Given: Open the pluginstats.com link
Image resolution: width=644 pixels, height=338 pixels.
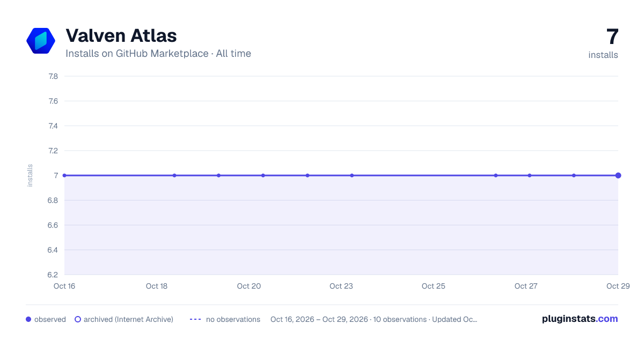Looking at the screenshot, I should (580, 319).
